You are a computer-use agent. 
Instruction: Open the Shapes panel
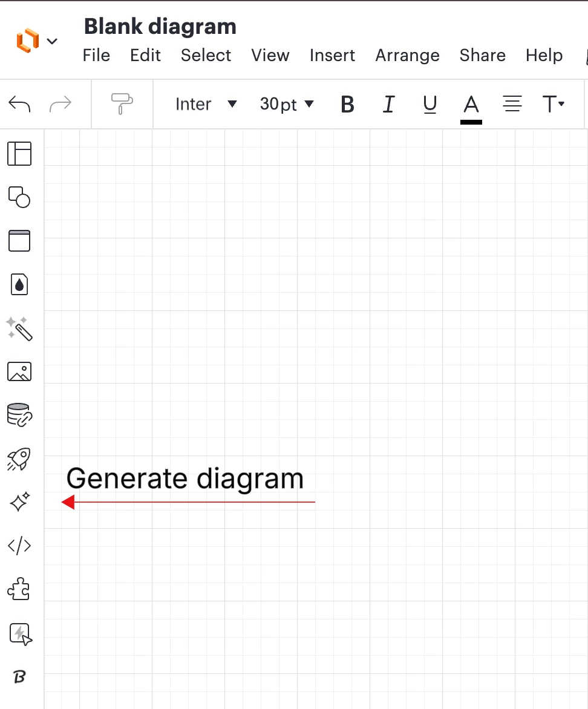point(19,197)
